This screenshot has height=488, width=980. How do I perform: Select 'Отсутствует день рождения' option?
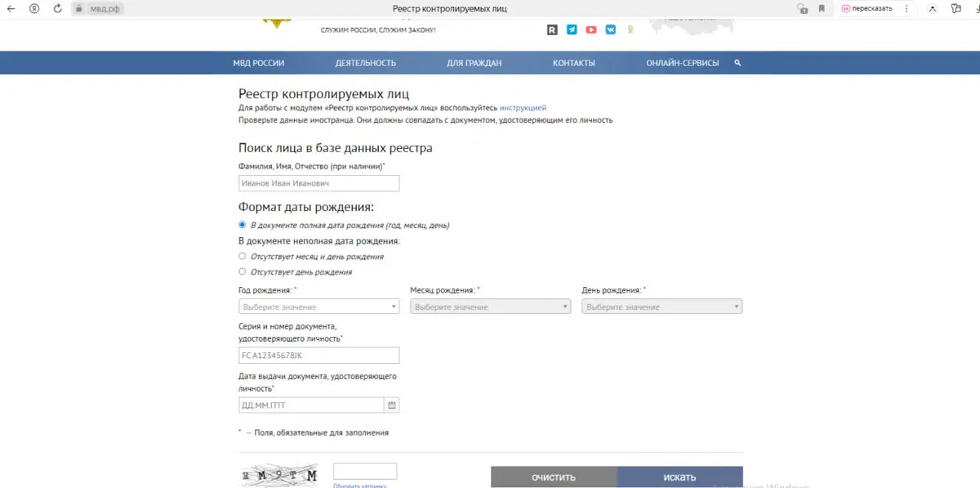tap(242, 271)
